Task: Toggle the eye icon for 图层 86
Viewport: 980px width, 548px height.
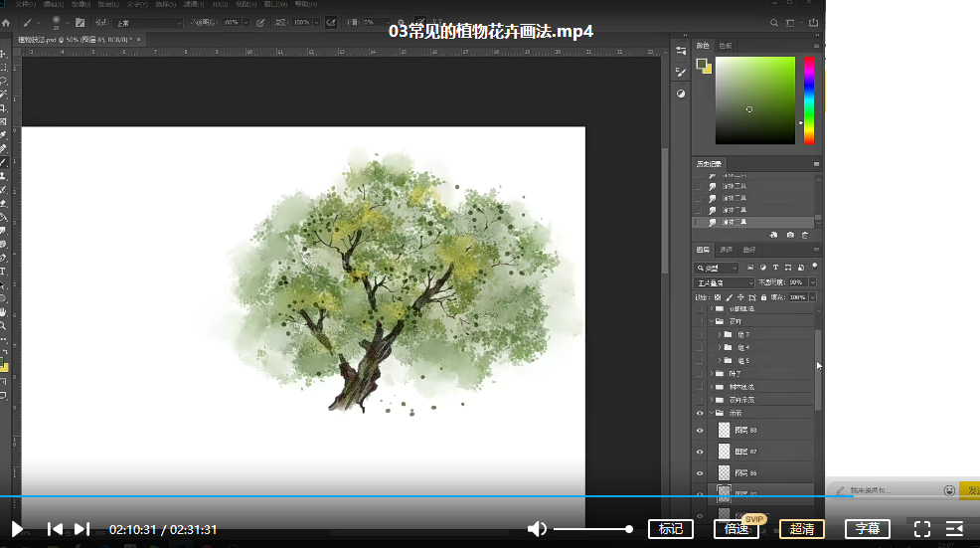Action: pos(700,473)
